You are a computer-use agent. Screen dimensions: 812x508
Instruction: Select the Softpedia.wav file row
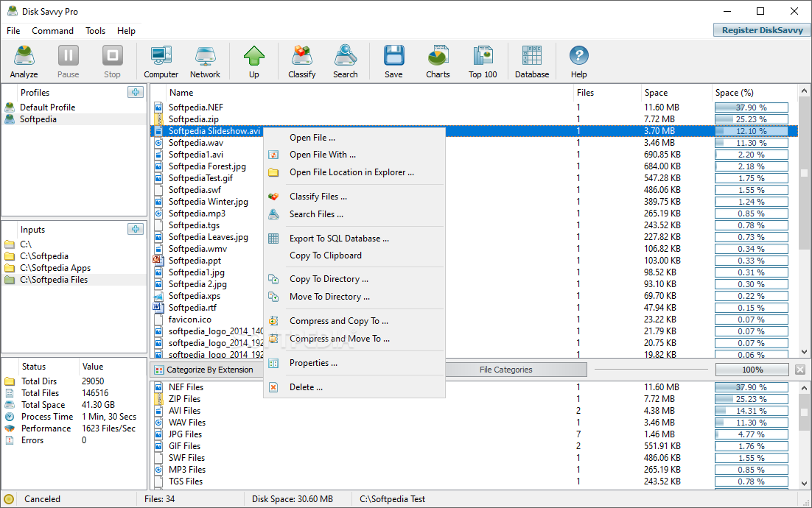(x=474, y=143)
